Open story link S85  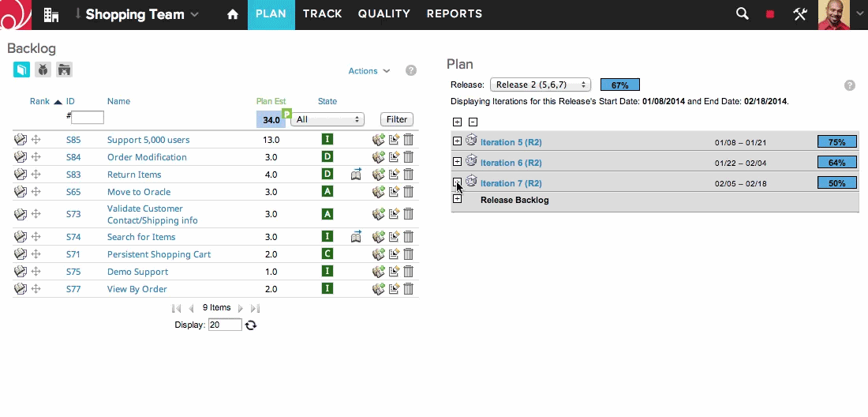73,140
